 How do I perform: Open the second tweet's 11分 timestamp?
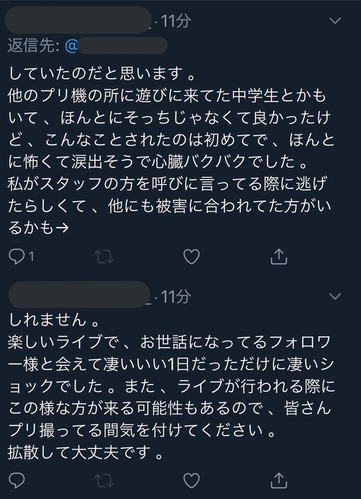point(176,296)
